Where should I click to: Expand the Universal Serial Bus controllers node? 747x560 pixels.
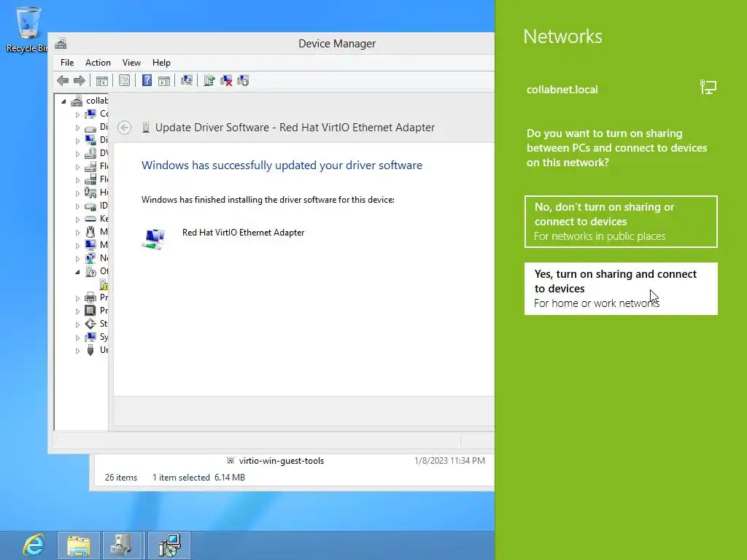(x=77, y=351)
